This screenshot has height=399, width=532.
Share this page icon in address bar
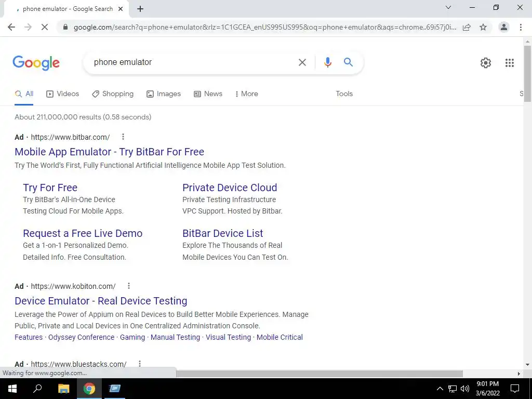point(467,27)
